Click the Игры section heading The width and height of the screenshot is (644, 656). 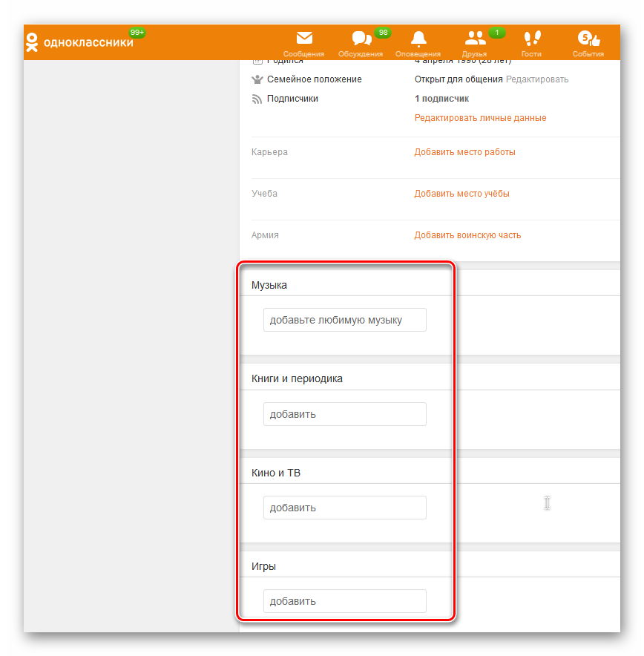[263, 566]
